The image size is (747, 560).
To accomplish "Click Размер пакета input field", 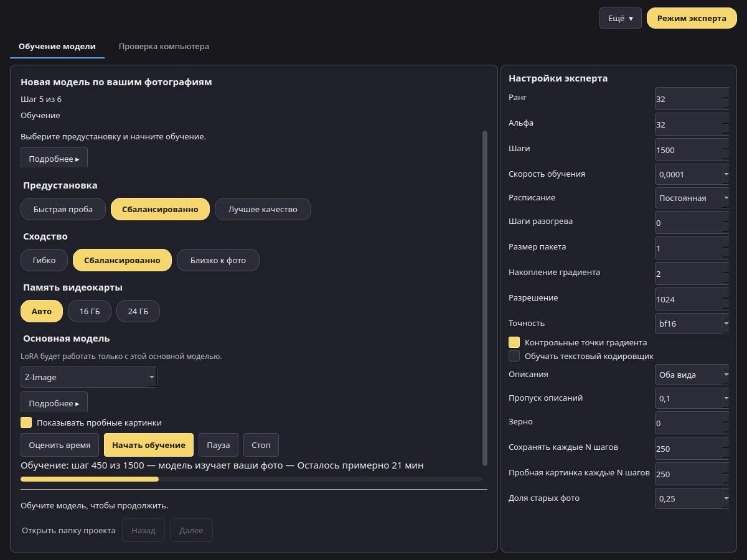I will click(692, 248).
